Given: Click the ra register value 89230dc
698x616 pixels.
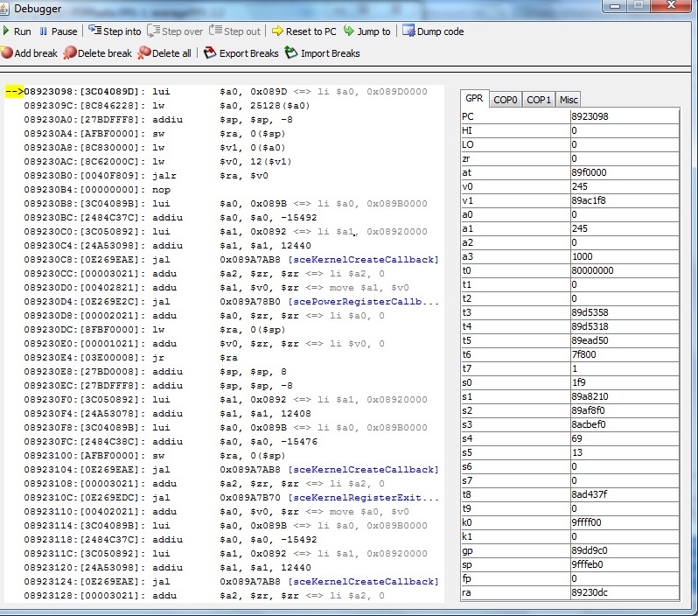Looking at the screenshot, I should [x=623, y=592].
